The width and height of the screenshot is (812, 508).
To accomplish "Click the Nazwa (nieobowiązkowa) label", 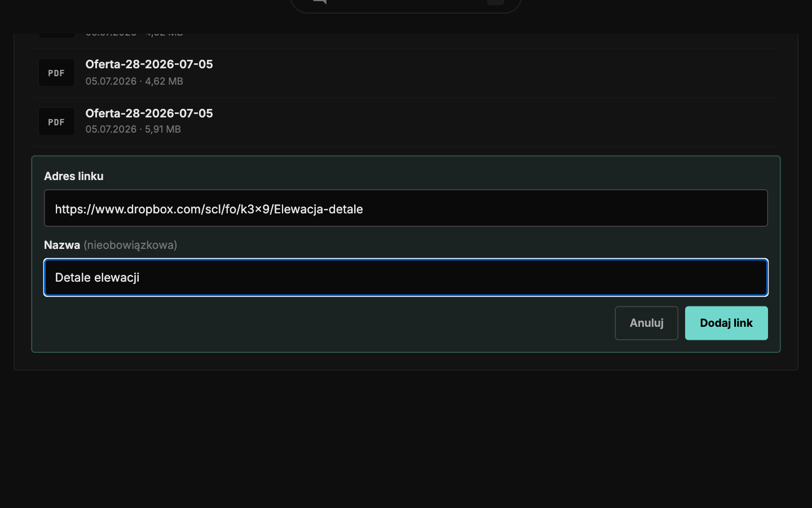I will tap(111, 245).
